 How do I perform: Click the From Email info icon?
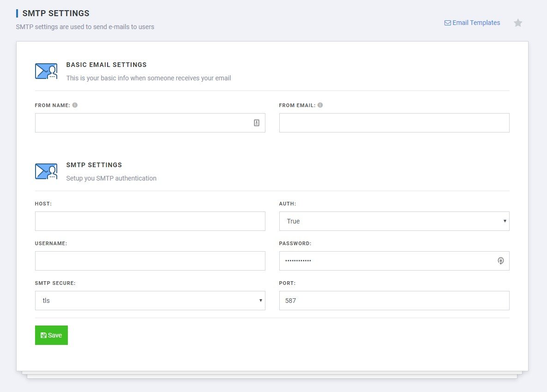tap(320, 105)
